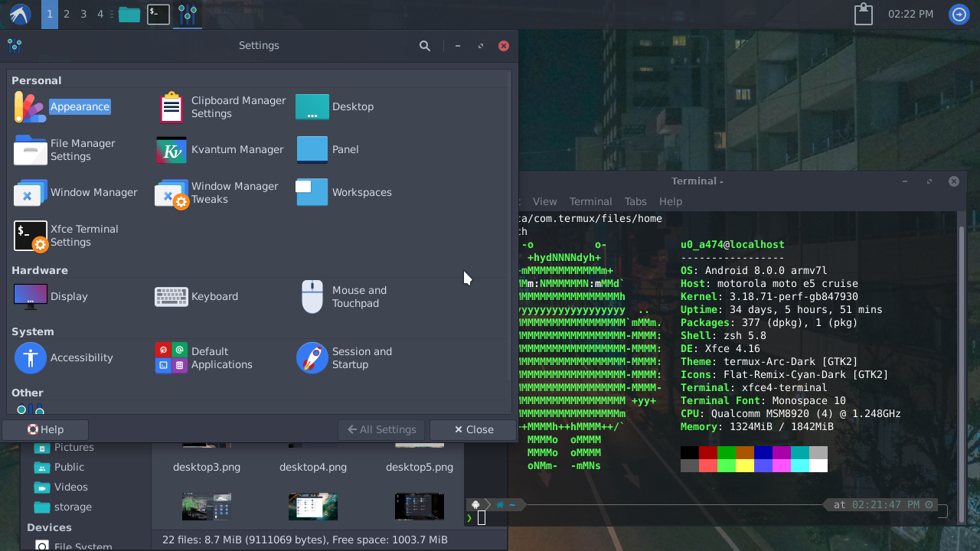Screen dimensions: 980x551
Task: Launch Kvantum Manager icon
Action: (171, 150)
